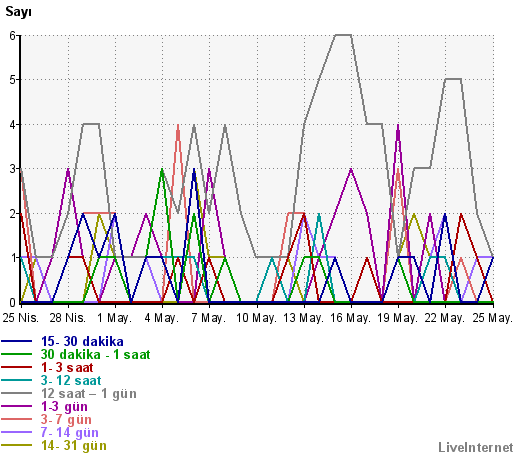
Task: Click the 'Sayı' axis title
Action: click(x=18, y=12)
